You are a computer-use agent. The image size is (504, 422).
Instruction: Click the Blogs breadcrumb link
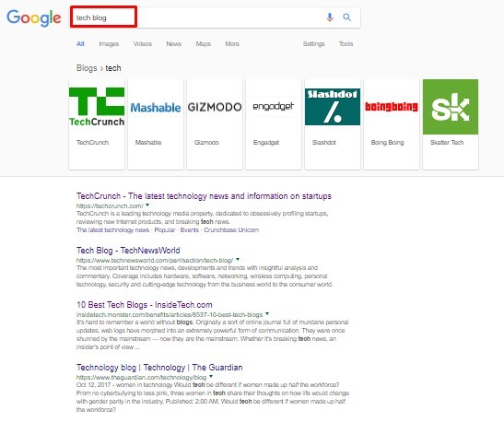pyautogui.click(x=87, y=68)
